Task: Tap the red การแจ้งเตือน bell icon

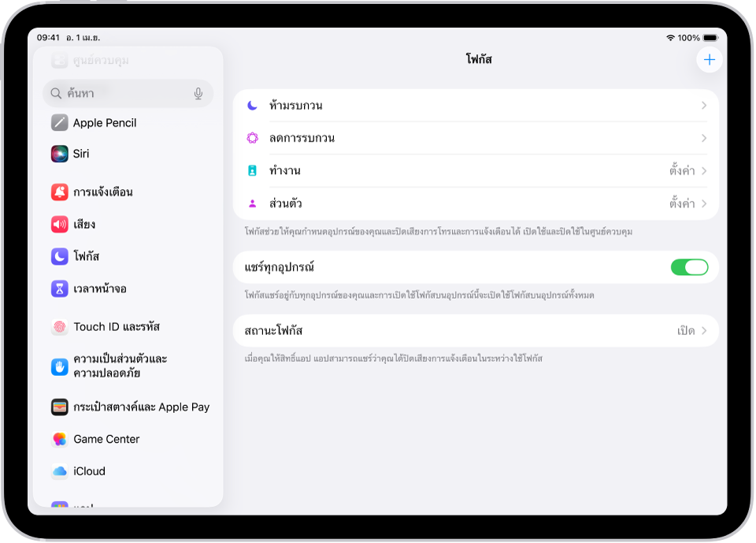Action: 60,192
